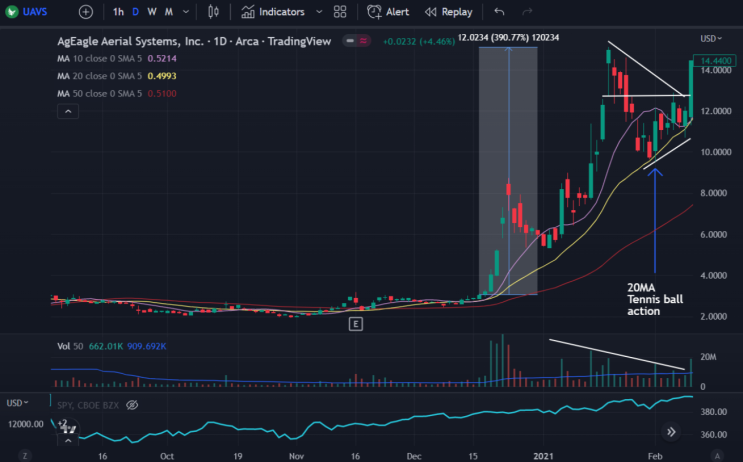Collapse the indicator legend chevron
The image size is (743, 462).
click(x=68, y=111)
